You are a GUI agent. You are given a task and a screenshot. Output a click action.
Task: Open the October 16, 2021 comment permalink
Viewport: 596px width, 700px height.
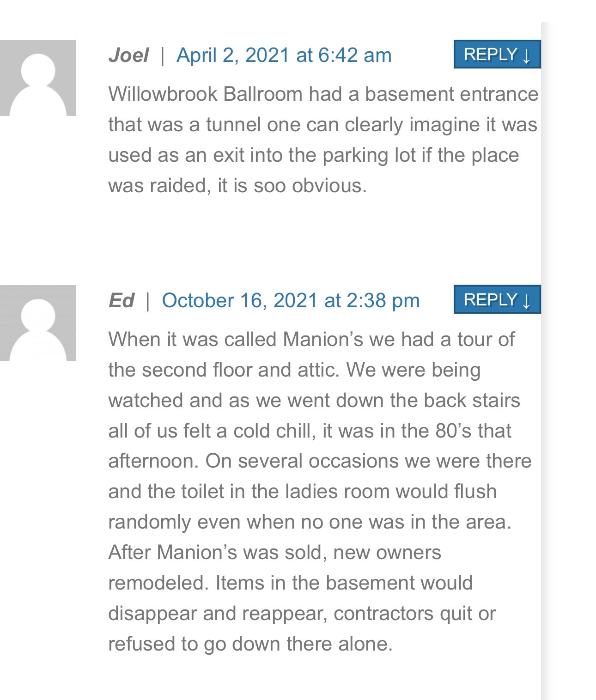pos(291,301)
